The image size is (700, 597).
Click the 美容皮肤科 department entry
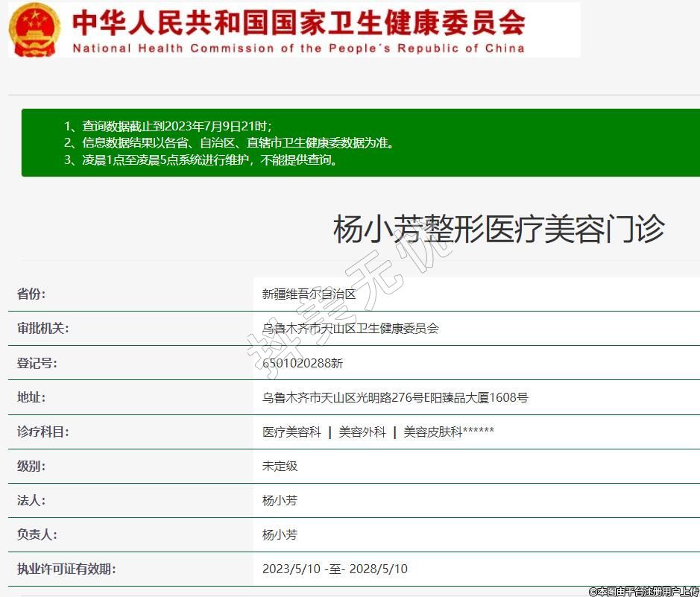coord(432,432)
